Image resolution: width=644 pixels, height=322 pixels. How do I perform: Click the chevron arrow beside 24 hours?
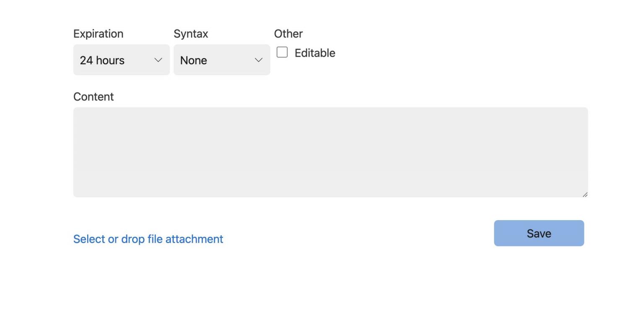point(158,60)
